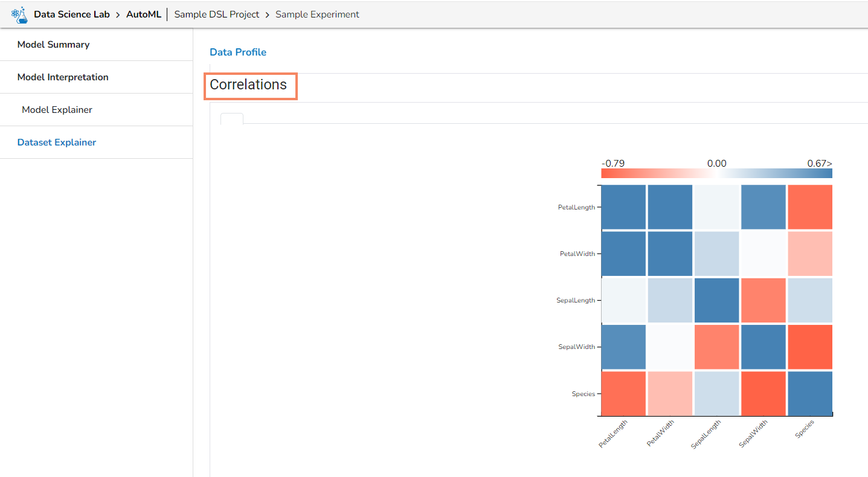This screenshot has height=477, width=868.
Task: Click the Data Science Lab breadcrumb
Action: coord(72,14)
